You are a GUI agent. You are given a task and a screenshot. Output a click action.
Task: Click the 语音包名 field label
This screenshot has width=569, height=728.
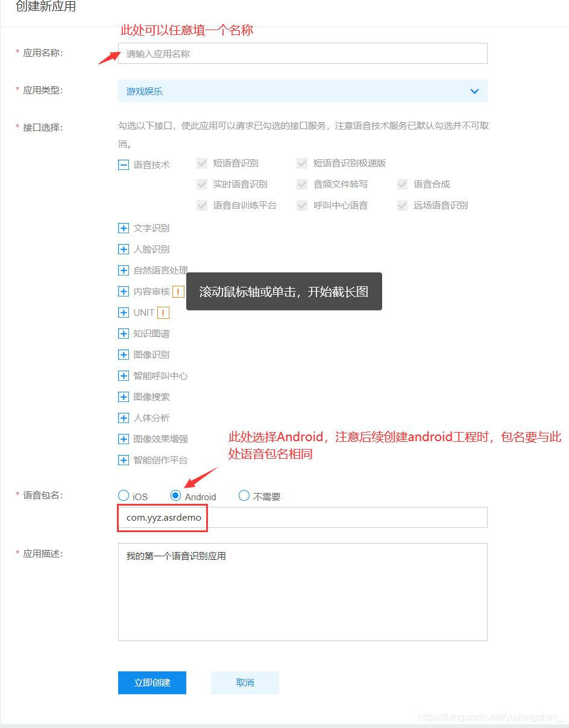pos(43,495)
